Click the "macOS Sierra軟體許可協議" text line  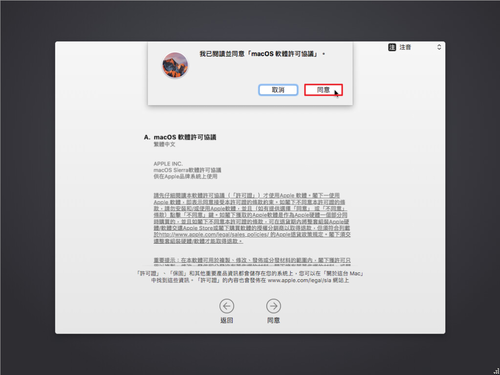(187, 170)
